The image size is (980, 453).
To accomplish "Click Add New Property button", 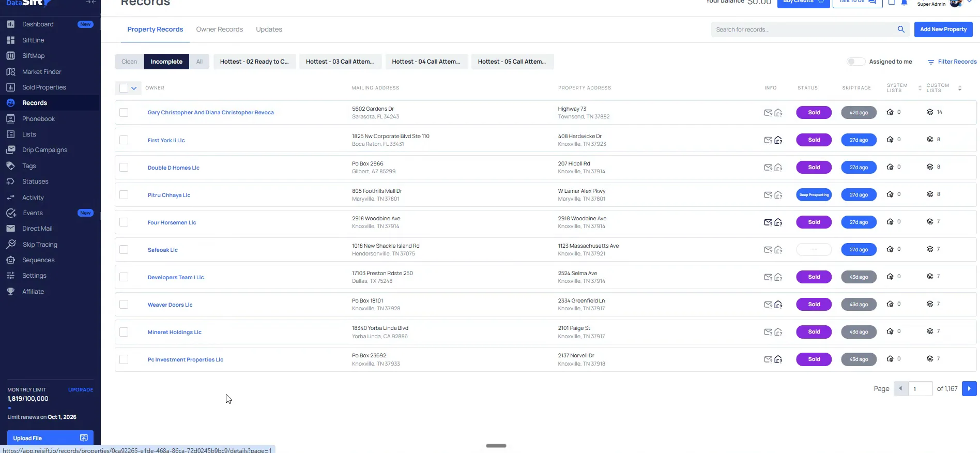I will pos(943,29).
